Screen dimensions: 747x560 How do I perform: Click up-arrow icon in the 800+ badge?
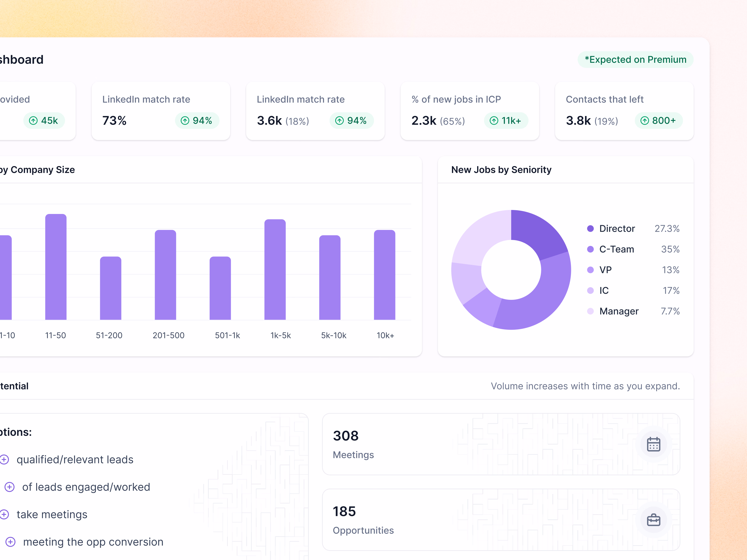644,120
